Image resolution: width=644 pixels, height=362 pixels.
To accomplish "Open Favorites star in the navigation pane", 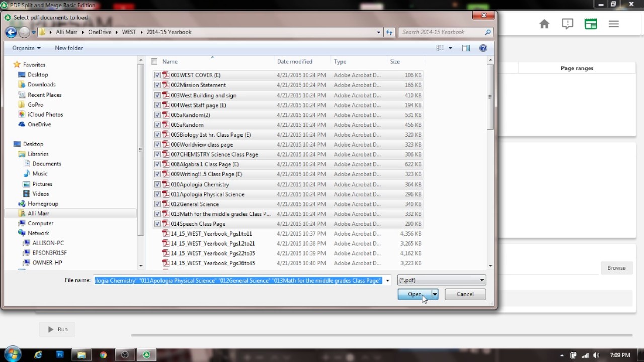I will tap(17, 65).
